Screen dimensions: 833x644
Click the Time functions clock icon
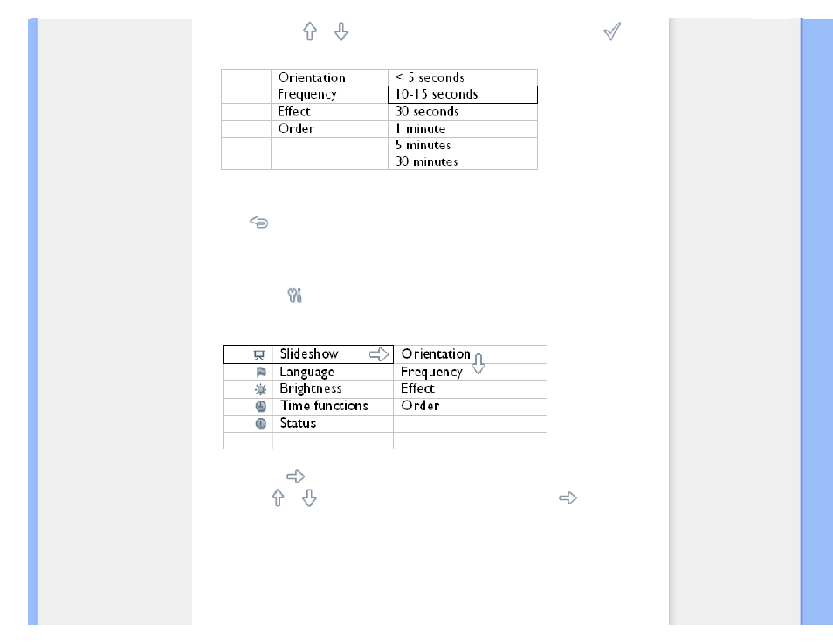click(x=261, y=406)
